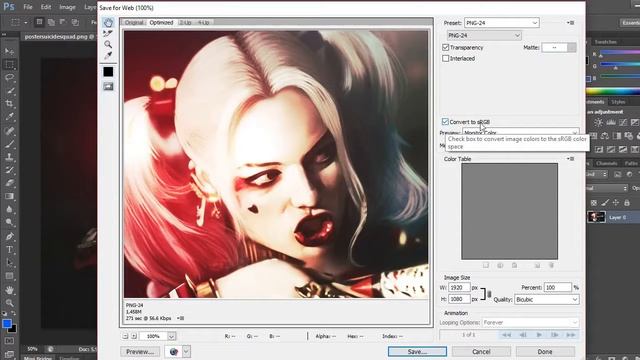This screenshot has width=640, height=360.
Task: Select Photoshop's Move tool
Action: tap(9, 51)
